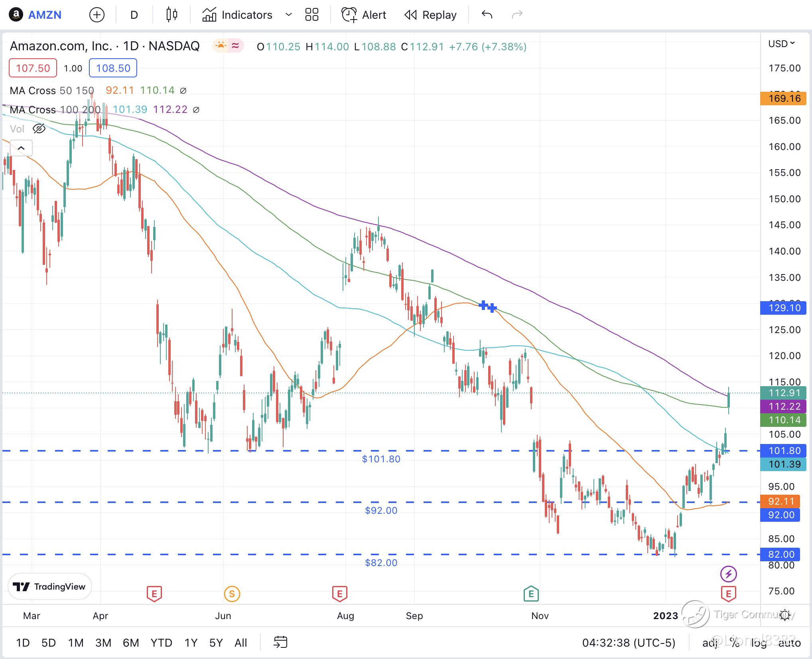This screenshot has width=812, height=659.
Task: Open chart settings gear icon
Action: point(785,615)
